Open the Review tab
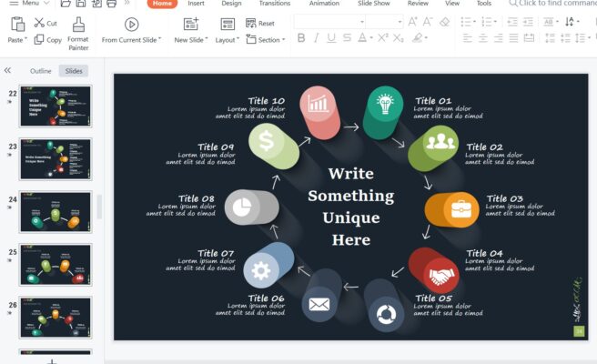Viewport: 597px width, 364px height. pyautogui.click(x=418, y=3)
